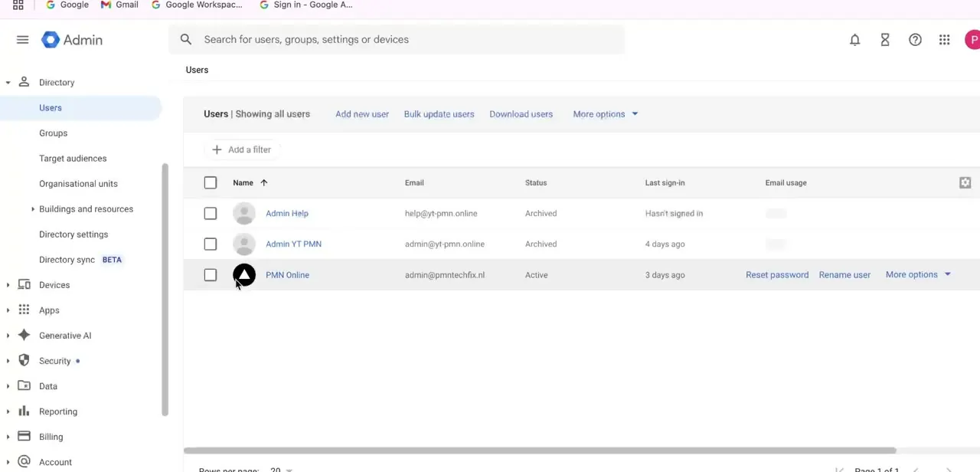This screenshot has height=472, width=980.
Task: Tick the PMN Online row checkbox
Action: (x=211, y=274)
